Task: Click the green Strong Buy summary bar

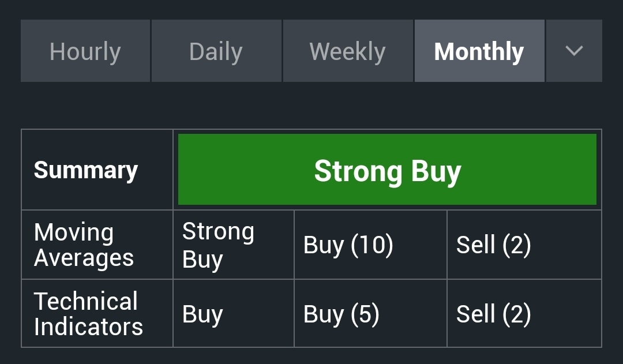Action: tap(387, 169)
